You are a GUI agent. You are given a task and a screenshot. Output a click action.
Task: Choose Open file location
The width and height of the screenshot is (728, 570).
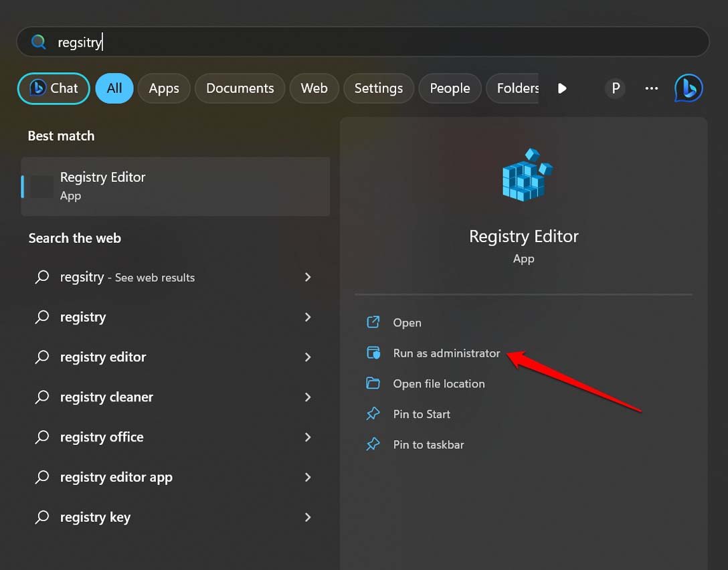439,384
